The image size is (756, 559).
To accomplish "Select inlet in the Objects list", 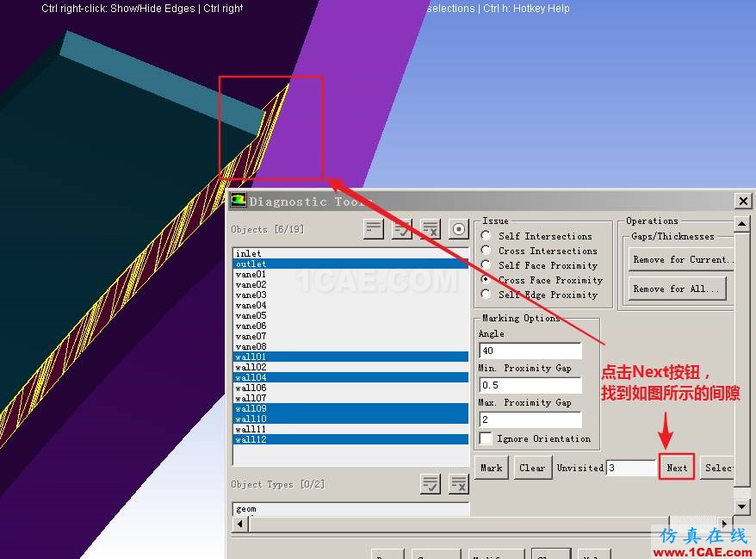I will pos(350,253).
